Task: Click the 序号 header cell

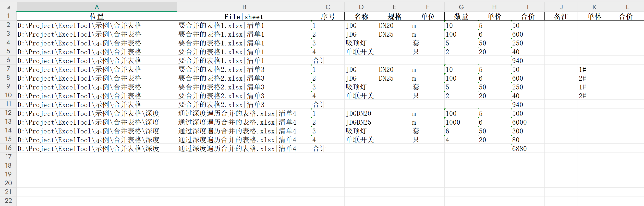Action: point(328,16)
